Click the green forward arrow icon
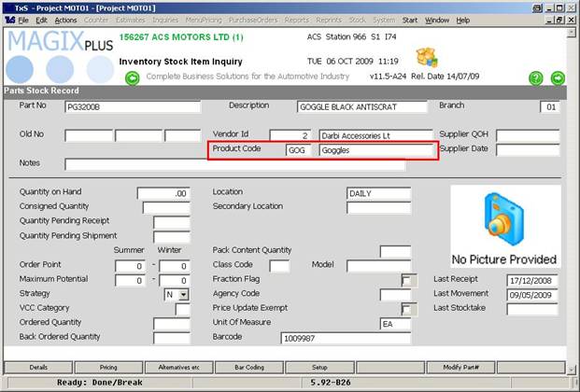 point(558,78)
